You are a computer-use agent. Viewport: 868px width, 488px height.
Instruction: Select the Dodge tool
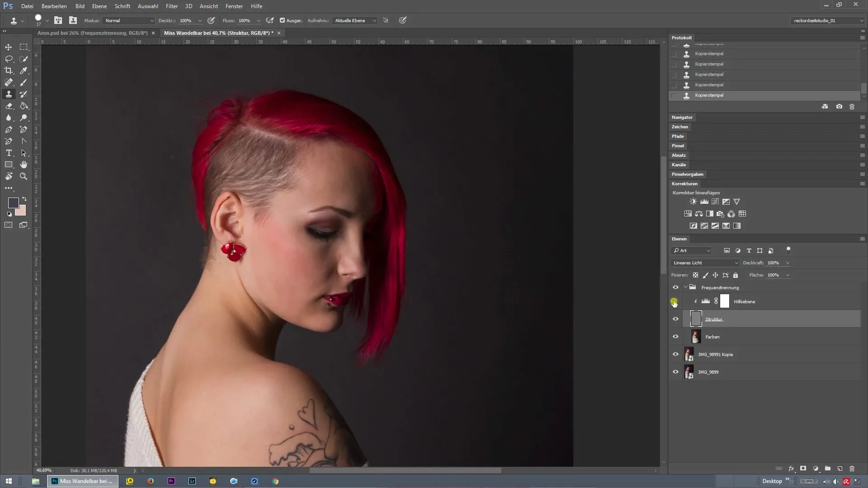tap(24, 117)
